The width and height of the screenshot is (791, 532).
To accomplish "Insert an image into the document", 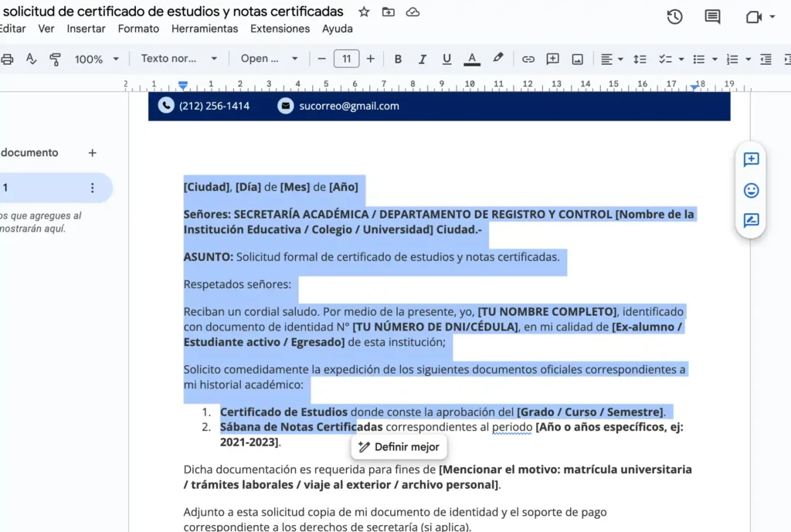I will [577, 59].
